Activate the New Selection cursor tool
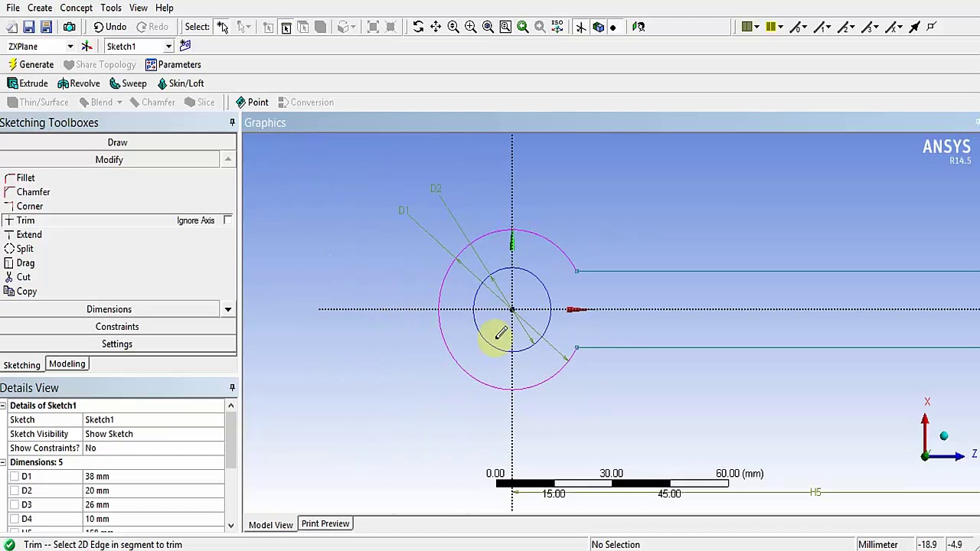 (x=223, y=27)
